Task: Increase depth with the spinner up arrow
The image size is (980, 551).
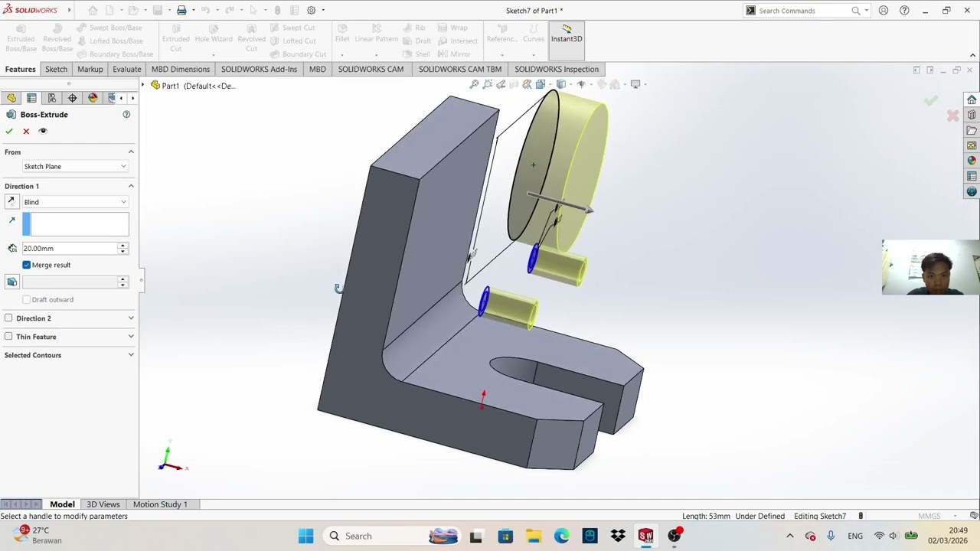Action: (122, 246)
